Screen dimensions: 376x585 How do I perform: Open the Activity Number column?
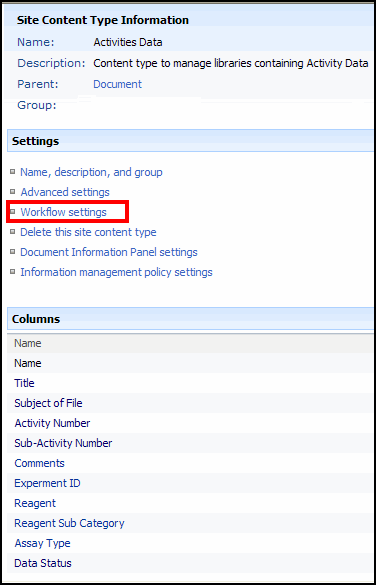52,423
